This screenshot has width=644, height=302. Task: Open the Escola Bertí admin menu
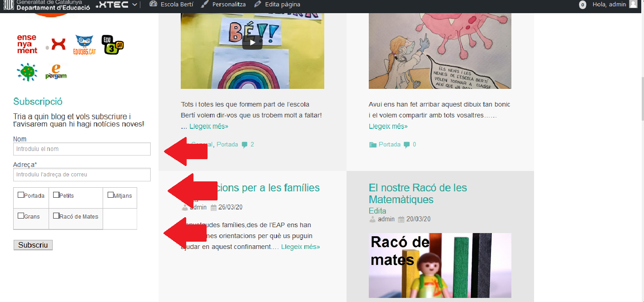(x=171, y=5)
